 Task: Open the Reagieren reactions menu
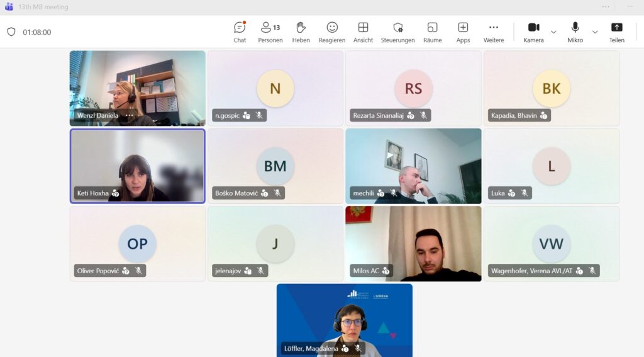pos(332,31)
